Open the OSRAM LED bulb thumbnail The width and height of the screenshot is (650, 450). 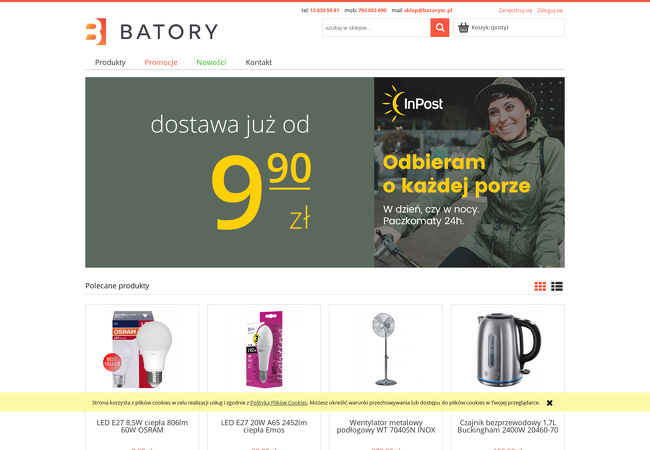pyautogui.click(x=142, y=349)
